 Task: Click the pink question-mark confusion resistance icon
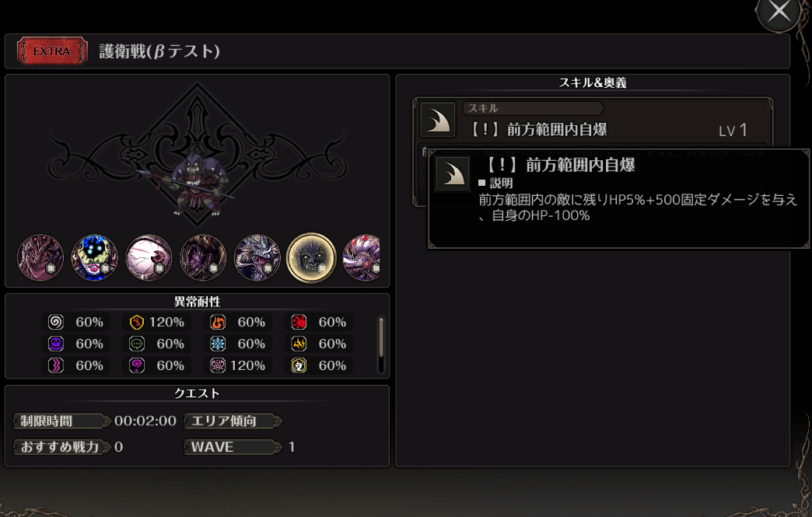137,365
